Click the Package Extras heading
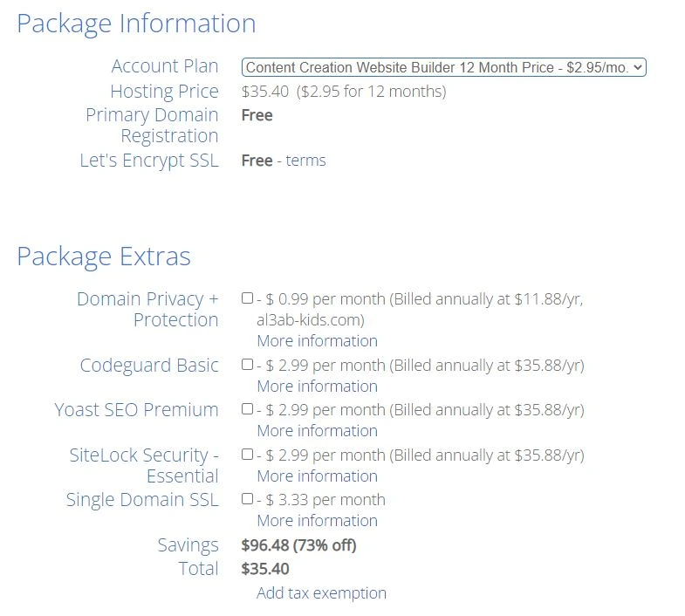 point(103,257)
